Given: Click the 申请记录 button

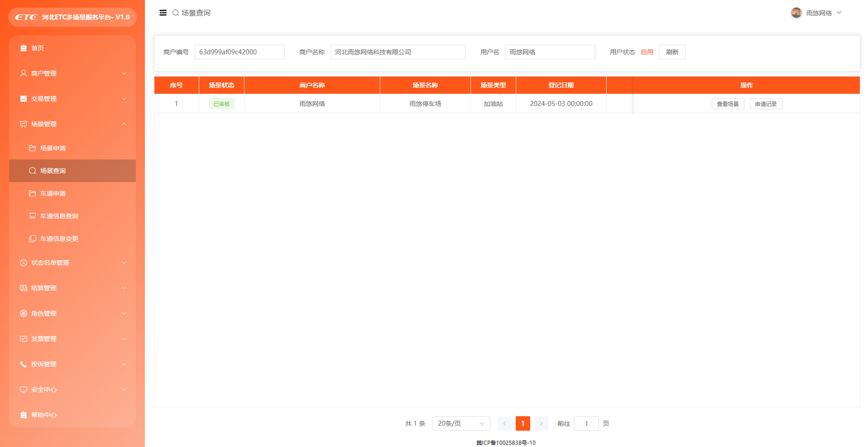Looking at the screenshot, I should click(x=766, y=104).
